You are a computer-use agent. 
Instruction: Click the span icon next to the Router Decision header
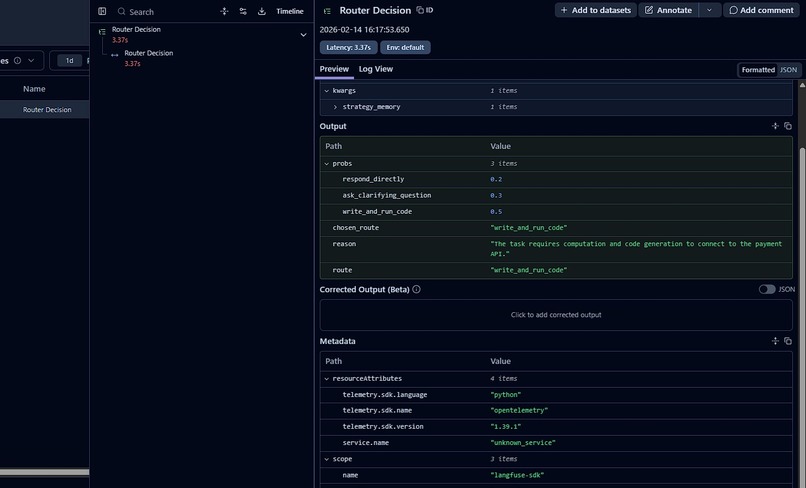point(327,11)
